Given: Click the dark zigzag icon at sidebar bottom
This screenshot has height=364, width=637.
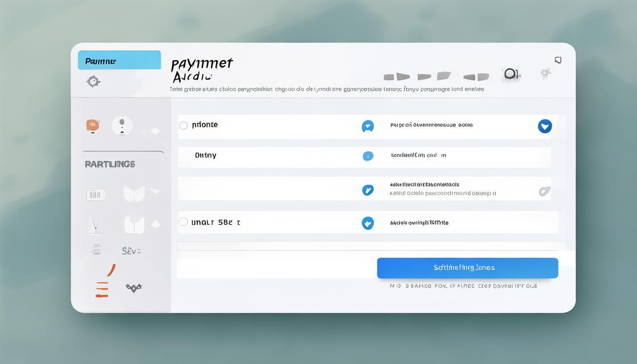Looking at the screenshot, I should pos(134,288).
